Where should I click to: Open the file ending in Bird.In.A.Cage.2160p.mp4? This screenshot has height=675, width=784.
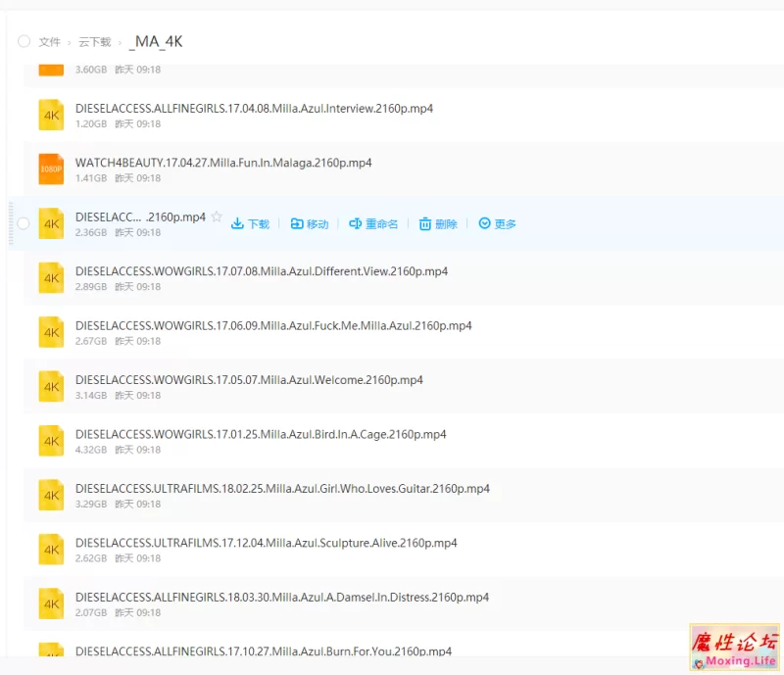[261, 434]
